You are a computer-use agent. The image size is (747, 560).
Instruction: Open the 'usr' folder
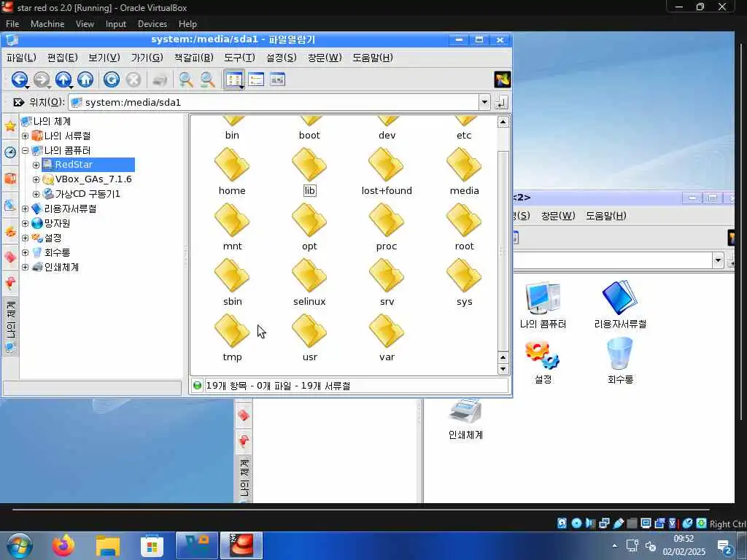[309, 338]
